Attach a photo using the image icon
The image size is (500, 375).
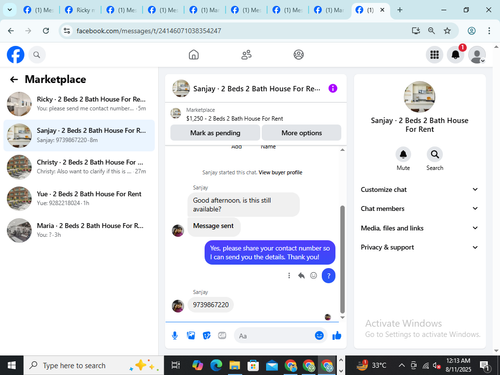tap(191, 335)
